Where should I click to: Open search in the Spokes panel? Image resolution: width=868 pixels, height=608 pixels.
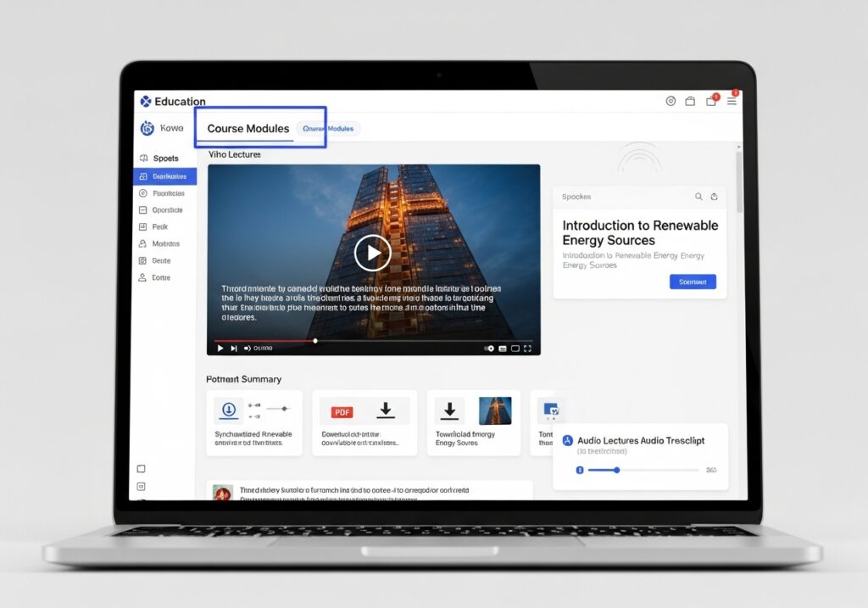[698, 196]
